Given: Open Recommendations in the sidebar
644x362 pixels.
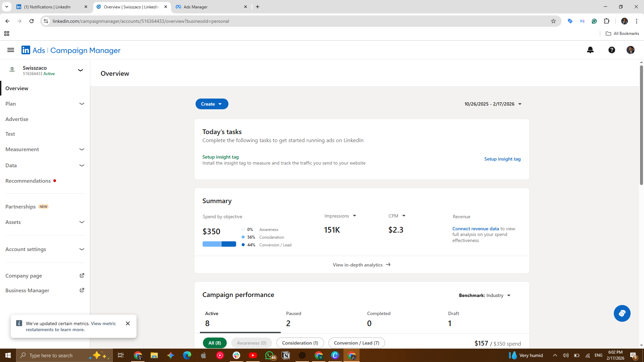Looking at the screenshot, I should coord(28,181).
